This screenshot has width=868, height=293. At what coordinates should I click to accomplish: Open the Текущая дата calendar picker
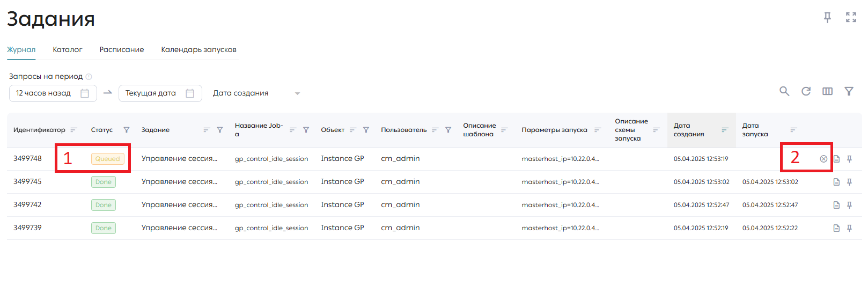(189, 93)
